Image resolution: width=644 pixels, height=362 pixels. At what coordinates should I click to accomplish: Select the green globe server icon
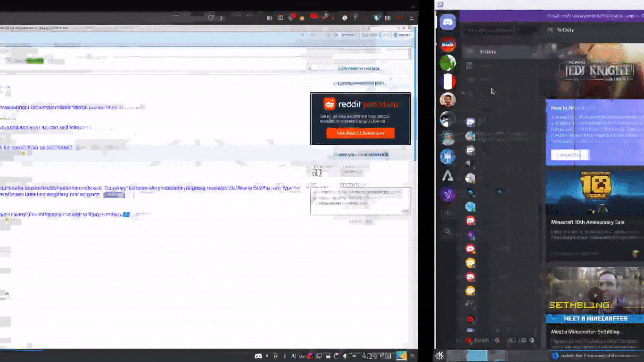(447, 63)
